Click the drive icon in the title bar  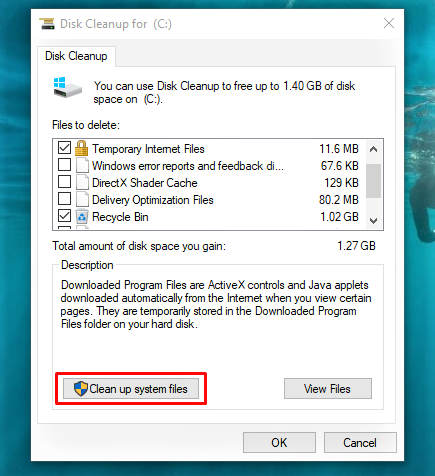pos(47,24)
